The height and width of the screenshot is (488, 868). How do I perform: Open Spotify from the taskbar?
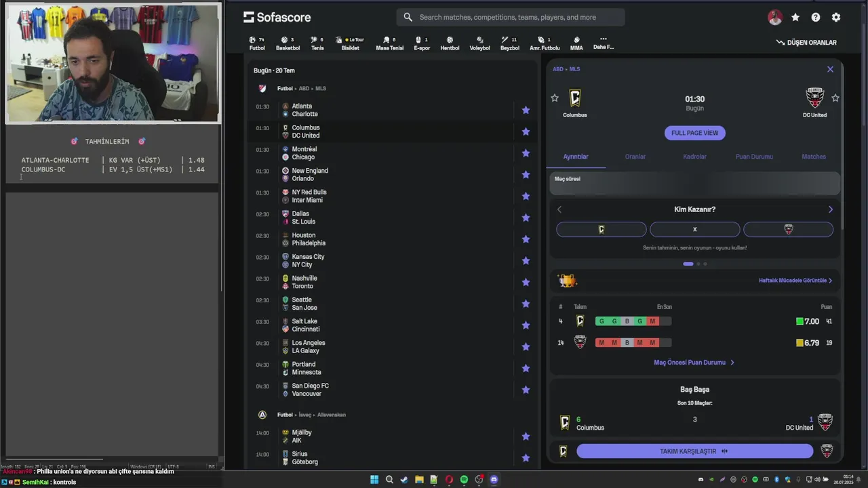(464, 479)
